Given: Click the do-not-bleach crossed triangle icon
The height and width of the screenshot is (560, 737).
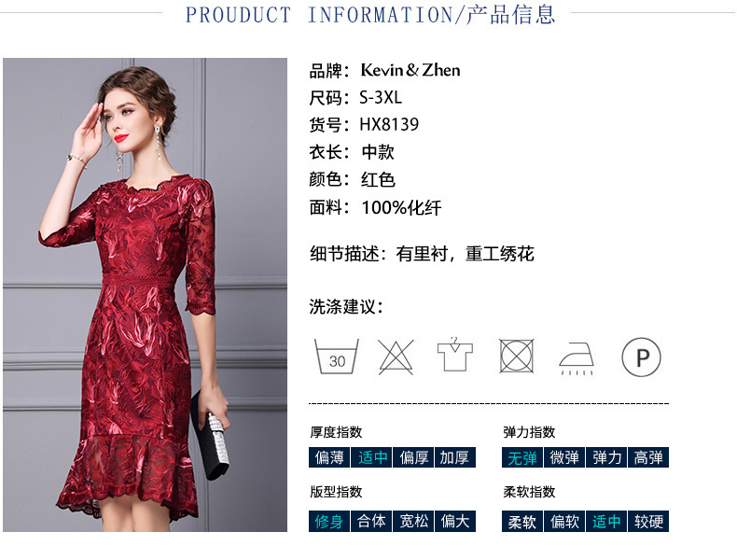Looking at the screenshot, I should (x=396, y=357).
